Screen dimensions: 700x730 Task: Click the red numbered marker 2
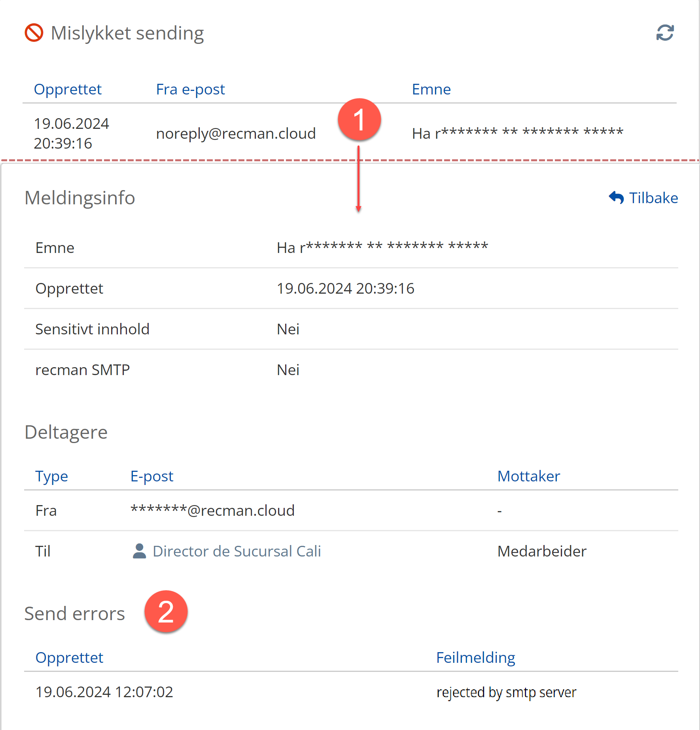click(x=166, y=611)
